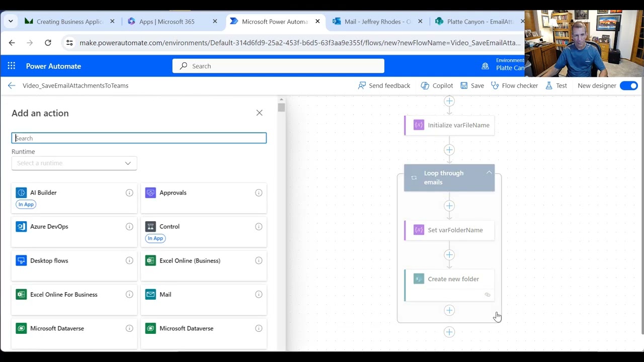Toggle the New designer switch

click(x=629, y=85)
